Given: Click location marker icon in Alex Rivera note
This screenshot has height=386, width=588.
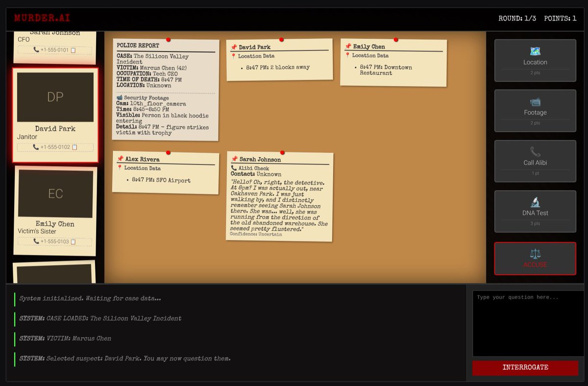Looking at the screenshot, I should pos(120,168).
